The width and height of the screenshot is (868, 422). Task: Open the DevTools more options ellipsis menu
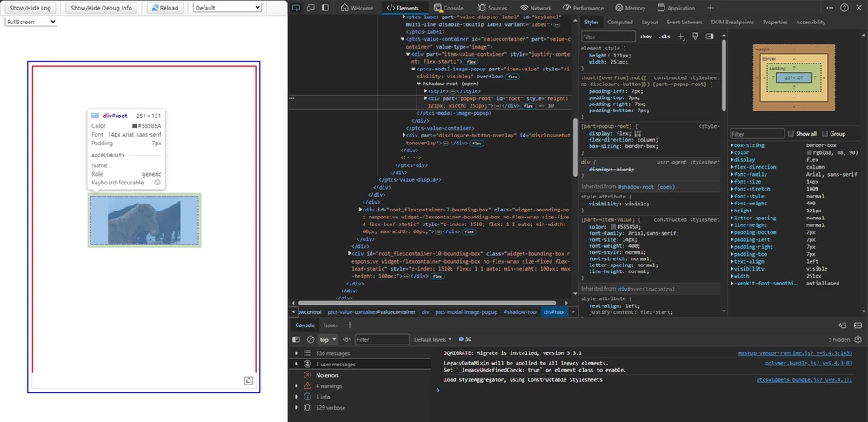pyautogui.click(x=830, y=8)
